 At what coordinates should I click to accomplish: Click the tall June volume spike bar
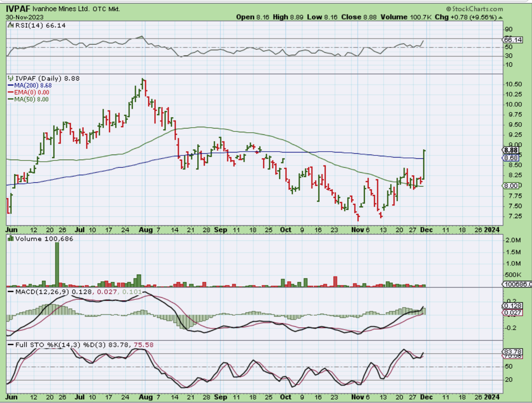tap(57, 264)
